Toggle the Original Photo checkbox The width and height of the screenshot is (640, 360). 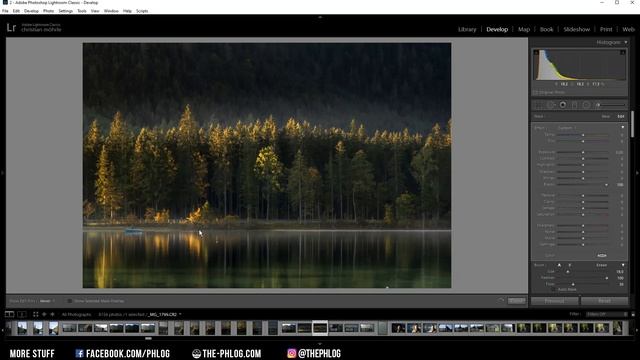click(x=536, y=92)
